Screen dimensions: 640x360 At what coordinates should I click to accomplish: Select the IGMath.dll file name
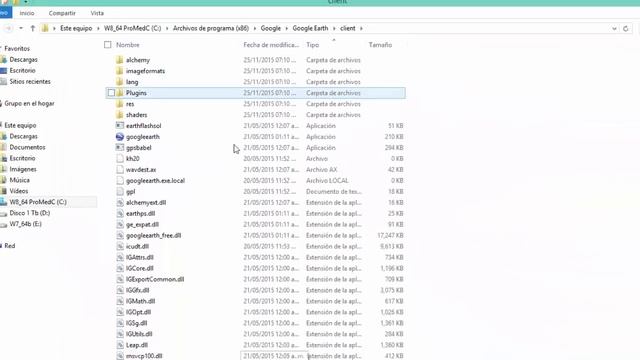(x=140, y=301)
